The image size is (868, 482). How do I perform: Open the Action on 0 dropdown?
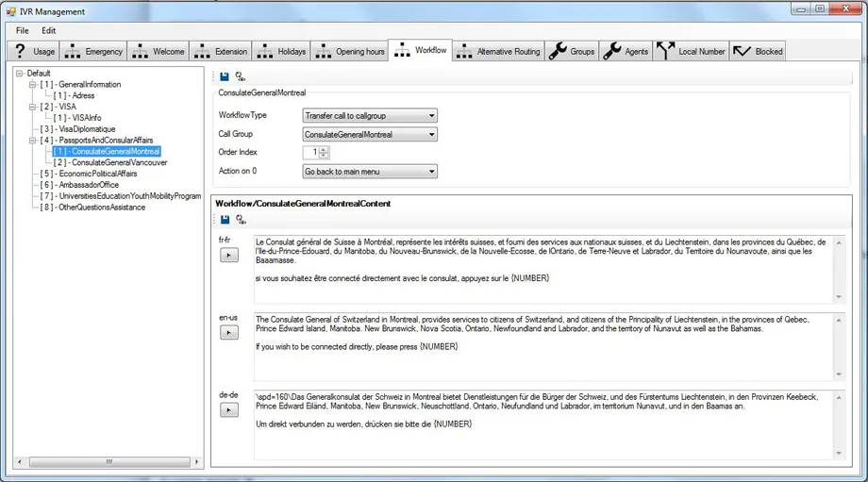point(370,172)
